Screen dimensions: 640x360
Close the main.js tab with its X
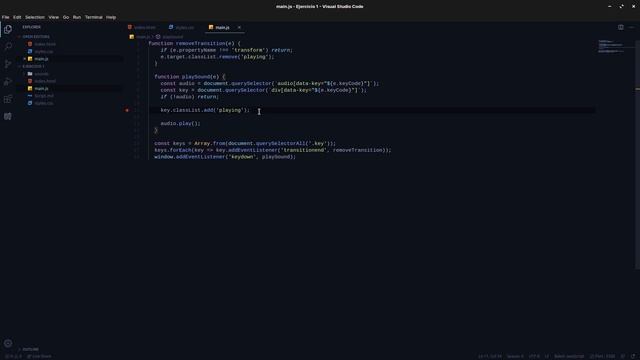pyautogui.click(x=239, y=27)
